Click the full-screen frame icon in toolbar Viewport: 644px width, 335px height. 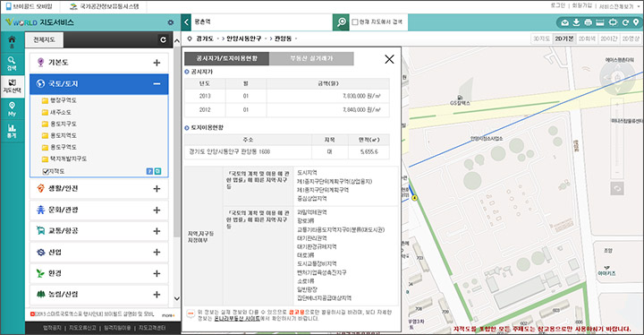point(613,22)
